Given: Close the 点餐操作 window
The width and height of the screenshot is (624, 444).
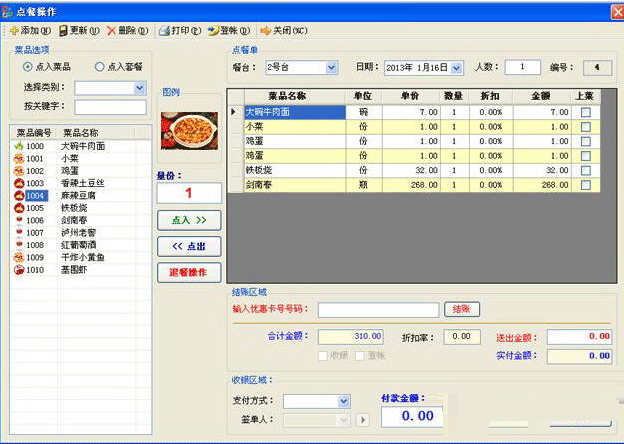Looking at the screenshot, I should pyautogui.click(x=618, y=12).
